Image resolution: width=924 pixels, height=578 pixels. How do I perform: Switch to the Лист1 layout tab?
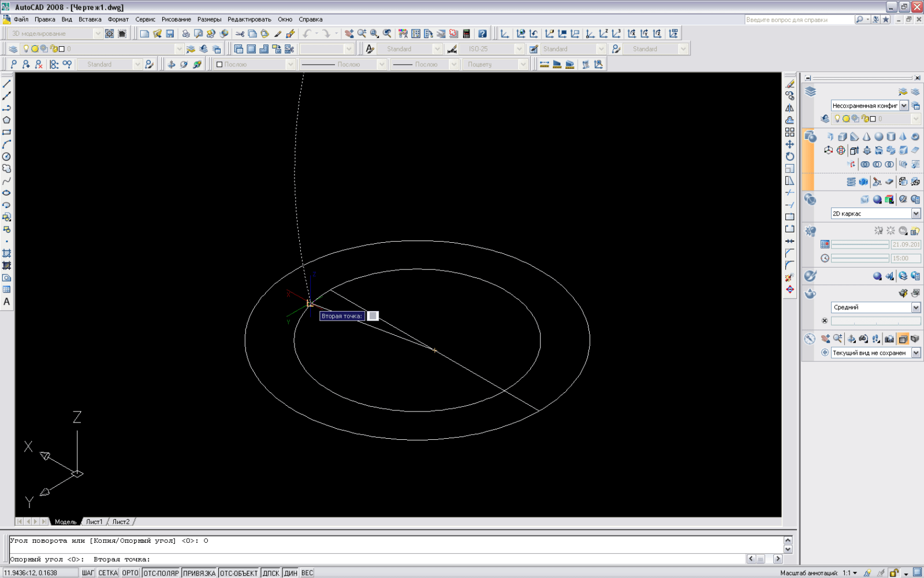coord(94,521)
